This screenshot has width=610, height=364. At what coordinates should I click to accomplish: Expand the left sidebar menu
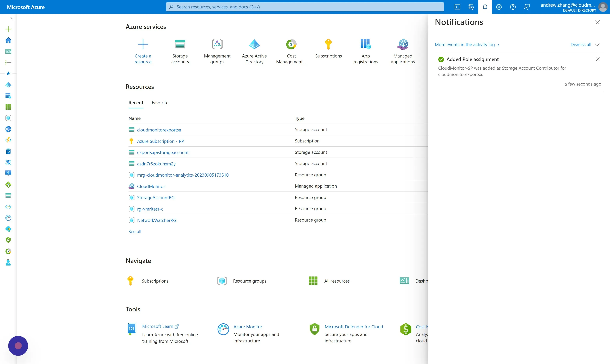tap(12, 19)
